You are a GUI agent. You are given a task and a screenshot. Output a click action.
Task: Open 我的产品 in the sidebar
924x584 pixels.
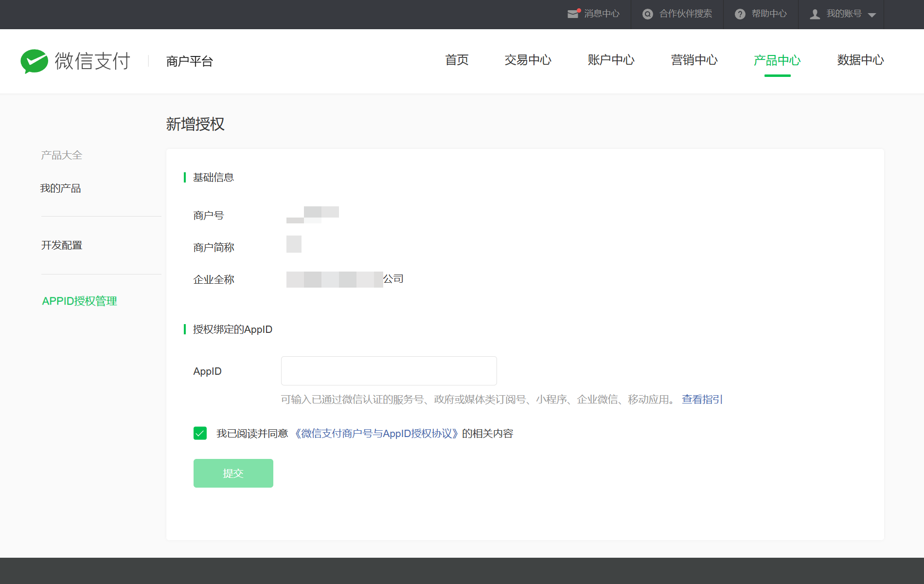(61, 188)
